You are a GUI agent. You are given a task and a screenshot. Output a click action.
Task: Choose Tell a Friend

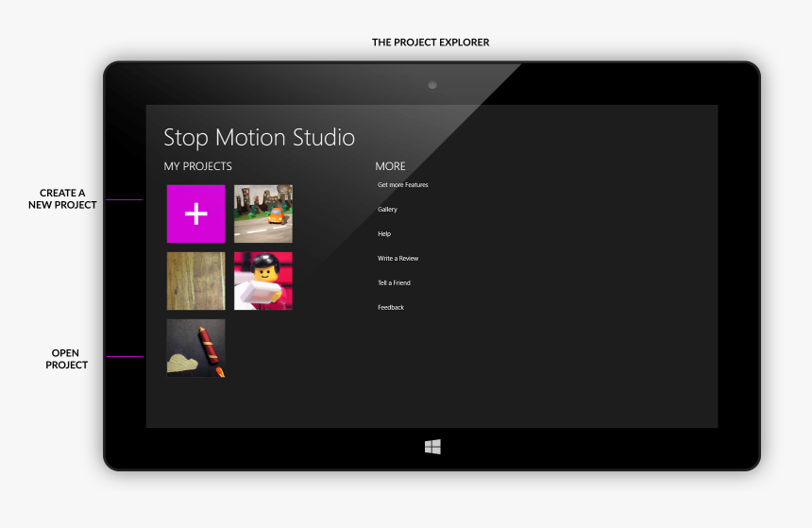(394, 283)
